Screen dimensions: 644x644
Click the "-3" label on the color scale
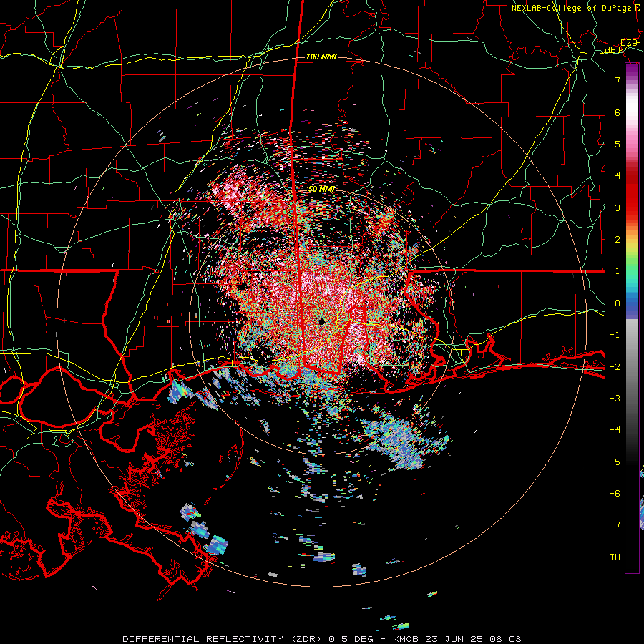(x=615, y=399)
